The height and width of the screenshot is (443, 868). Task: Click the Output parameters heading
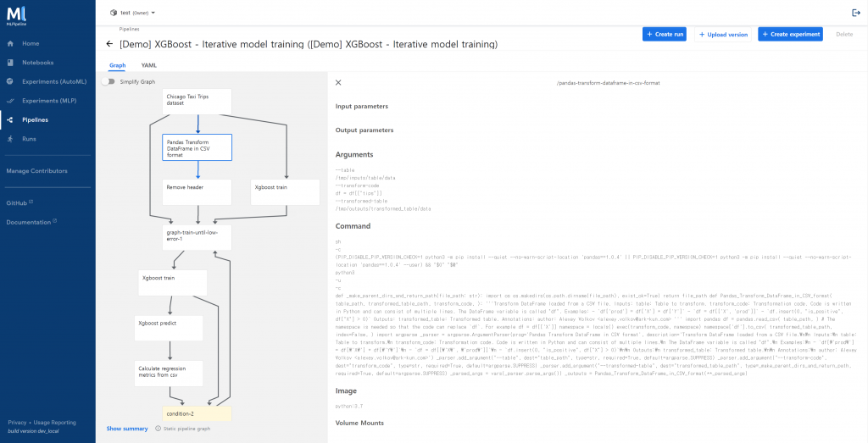364,130
